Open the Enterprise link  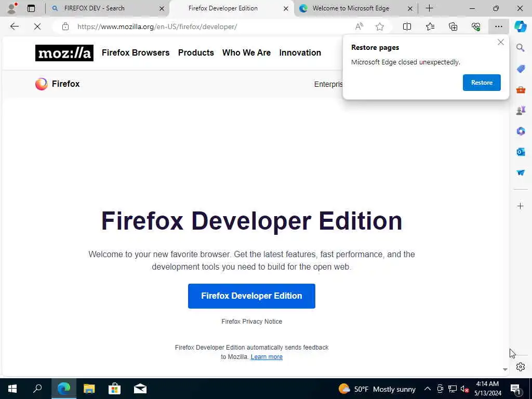[328, 84]
